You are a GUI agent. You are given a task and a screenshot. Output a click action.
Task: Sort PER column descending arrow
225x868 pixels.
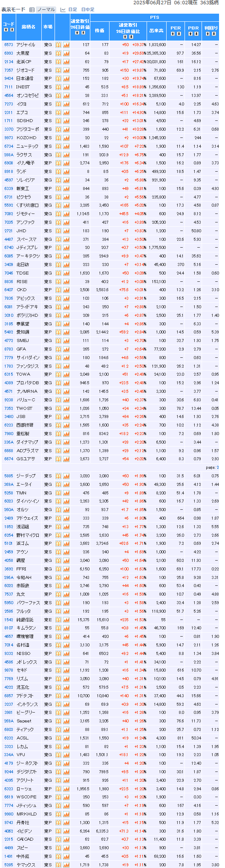pos(179,33)
